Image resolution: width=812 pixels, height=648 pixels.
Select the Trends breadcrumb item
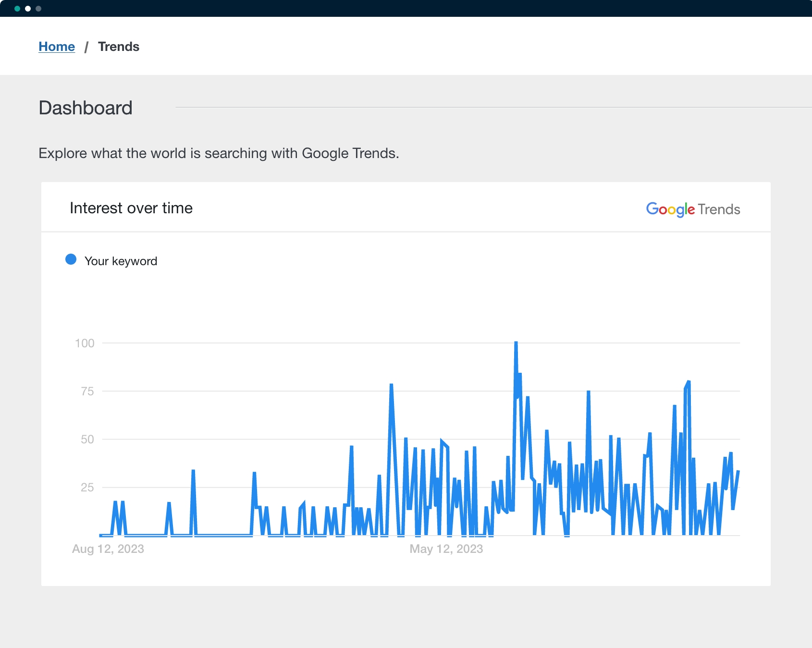click(119, 47)
